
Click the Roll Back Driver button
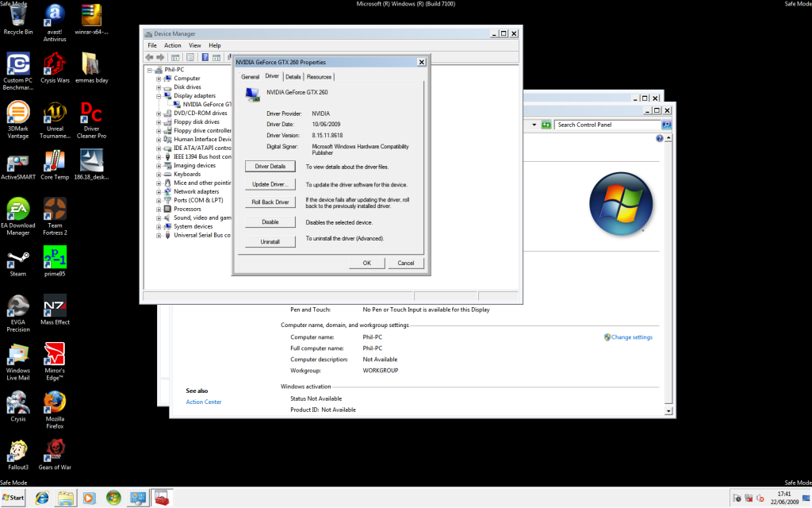pos(270,202)
